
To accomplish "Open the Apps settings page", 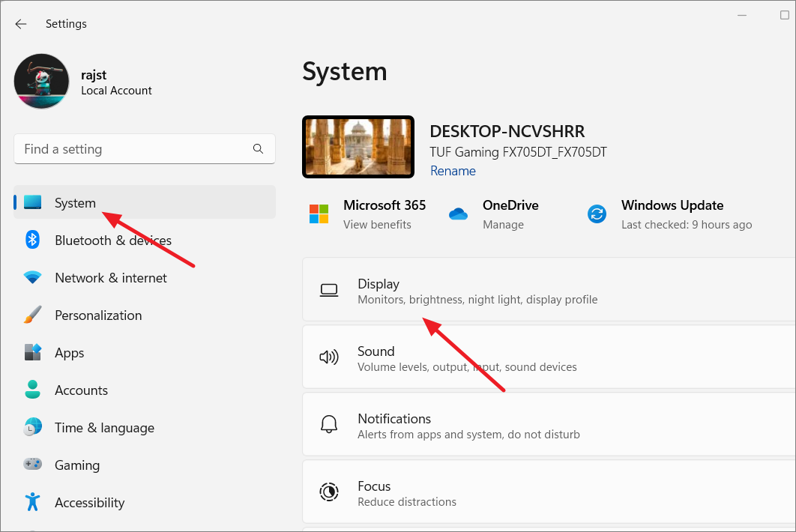I will pos(145,353).
